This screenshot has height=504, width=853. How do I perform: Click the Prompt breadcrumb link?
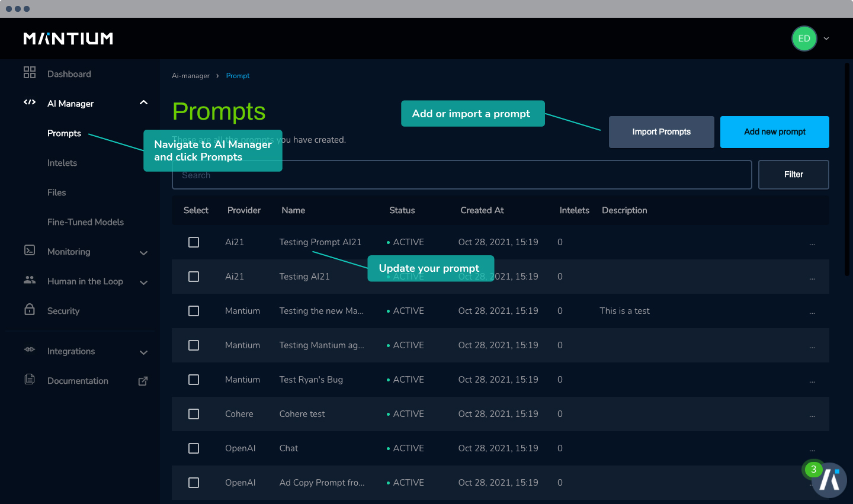(238, 76)
